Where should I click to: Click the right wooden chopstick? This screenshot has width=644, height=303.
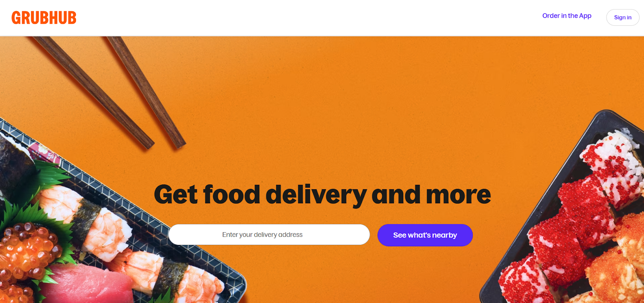click(x=146, y=91)
